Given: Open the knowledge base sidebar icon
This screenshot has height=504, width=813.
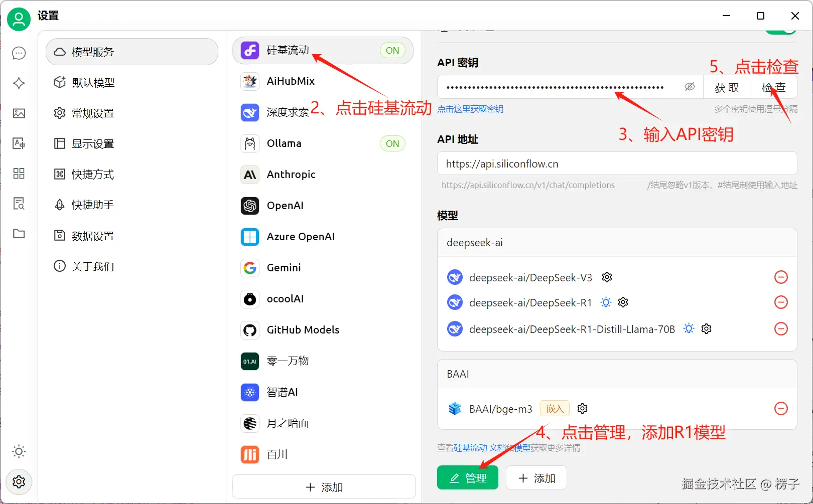Looking at the screenshot, I should point(19,204).
